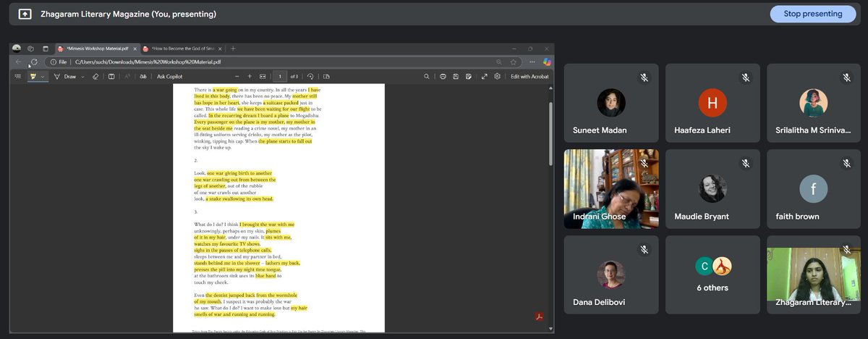Screen dimensions: 868x339
Task: Go back in Edge browser
Action: [18, 62]
